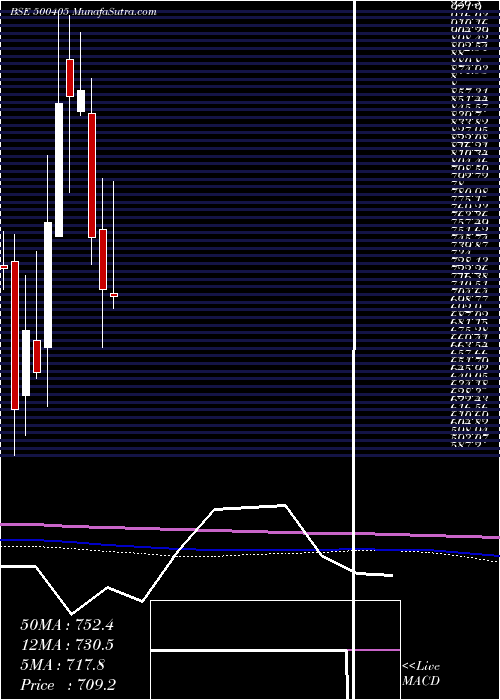Screen dimensions: 500x700
Task: Click the 5MA : 717.8 value
Action: (62, 665)
